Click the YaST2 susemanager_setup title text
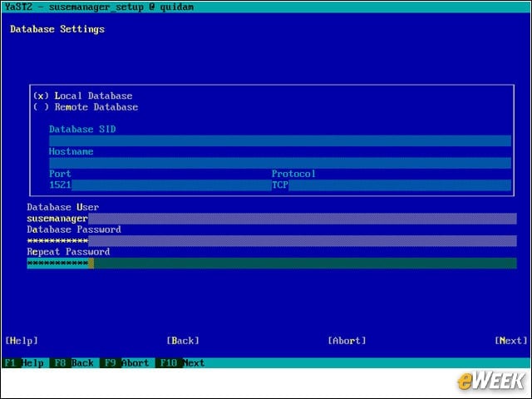This screenshot has width=532, height=399. pos(100,7)
